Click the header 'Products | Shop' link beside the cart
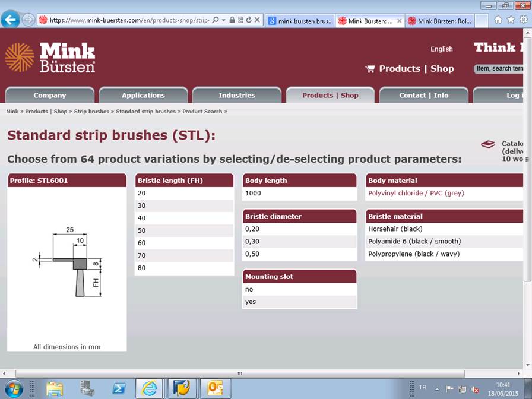This screenshot has width=532, height=399. 416,68
